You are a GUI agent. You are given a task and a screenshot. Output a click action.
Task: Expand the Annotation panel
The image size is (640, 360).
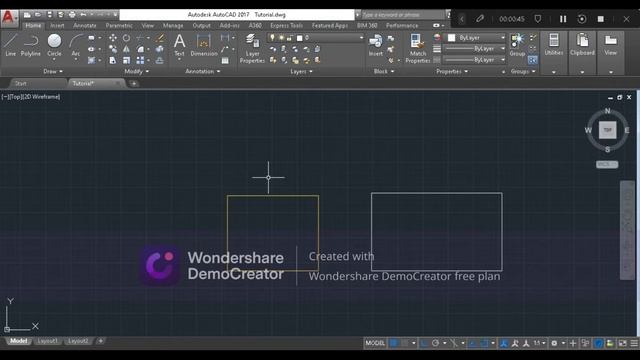pyautogui.click(x=203, y=71)
